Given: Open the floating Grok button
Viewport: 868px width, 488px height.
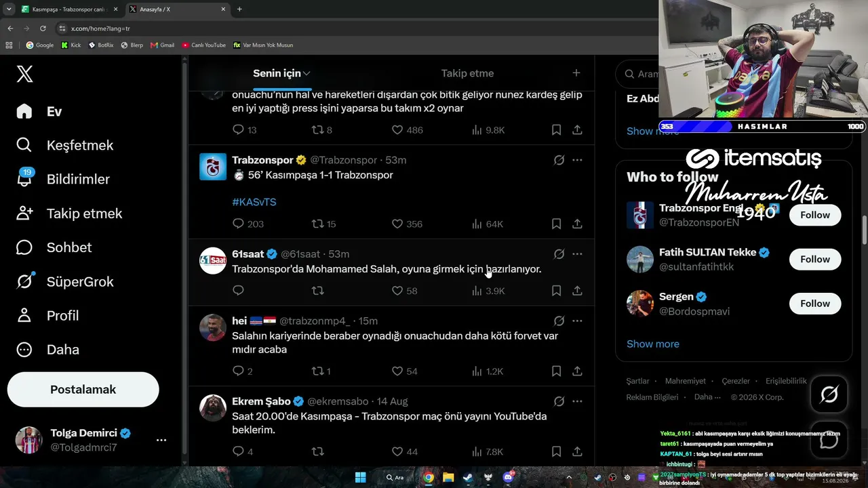Looking at the screenshot, I should [x=829, y=394].
